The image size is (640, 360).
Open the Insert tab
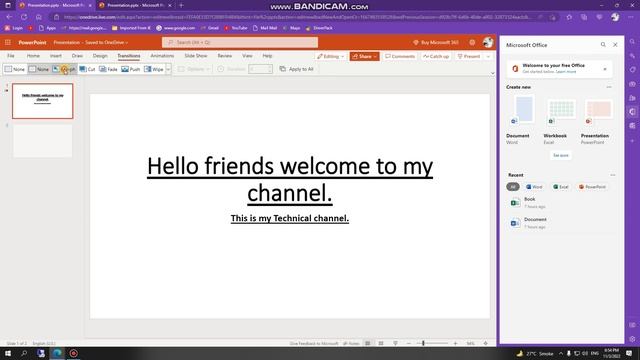point(56,56)
